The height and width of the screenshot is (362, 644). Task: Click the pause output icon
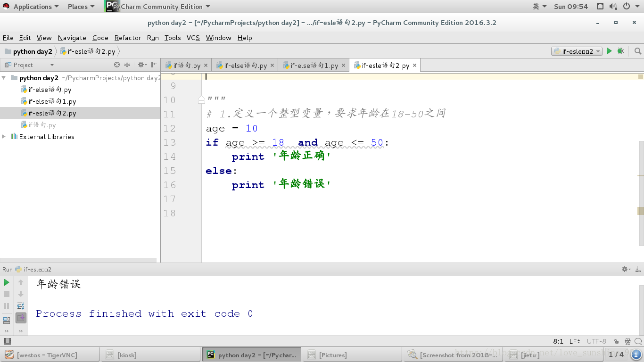[x=7, y=306]
